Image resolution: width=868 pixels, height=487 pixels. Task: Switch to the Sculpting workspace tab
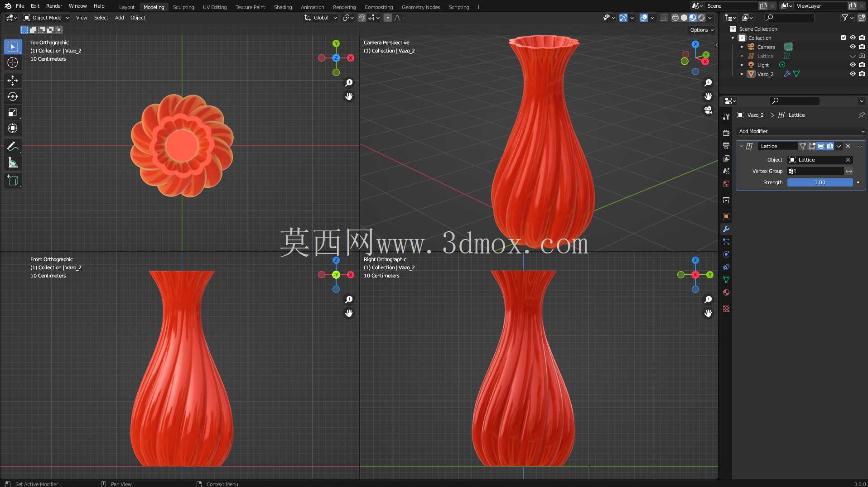[x=183, y=7]
